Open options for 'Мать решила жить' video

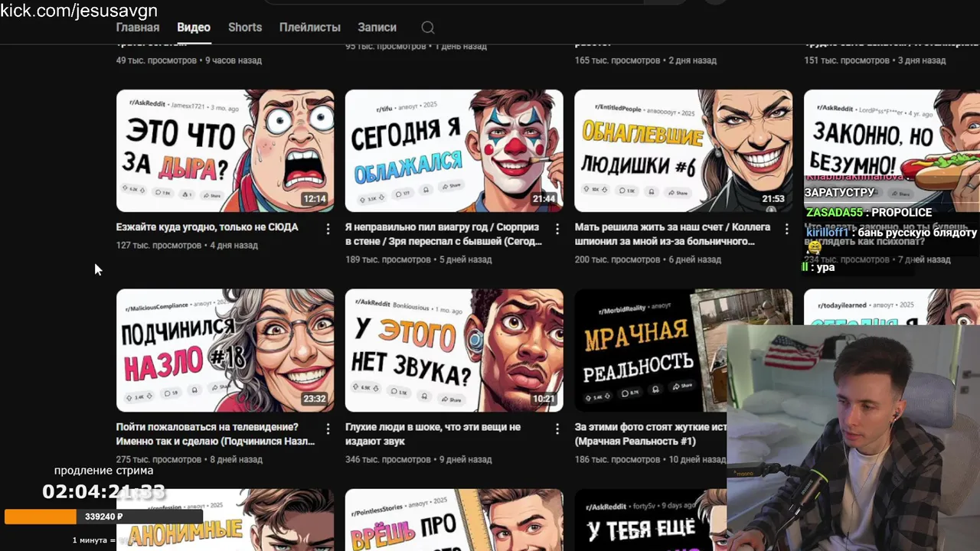pyautogui.click(x=786, y=229)
